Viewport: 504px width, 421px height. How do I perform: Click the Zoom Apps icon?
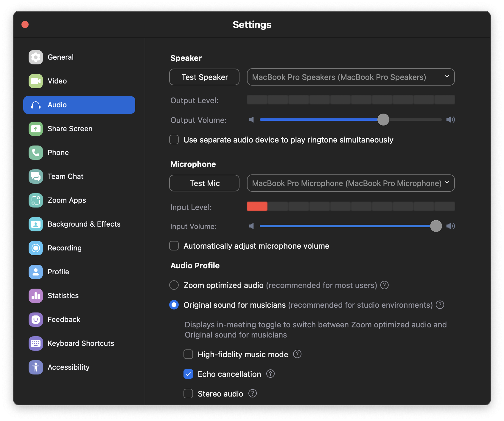(x=36, y=200)
